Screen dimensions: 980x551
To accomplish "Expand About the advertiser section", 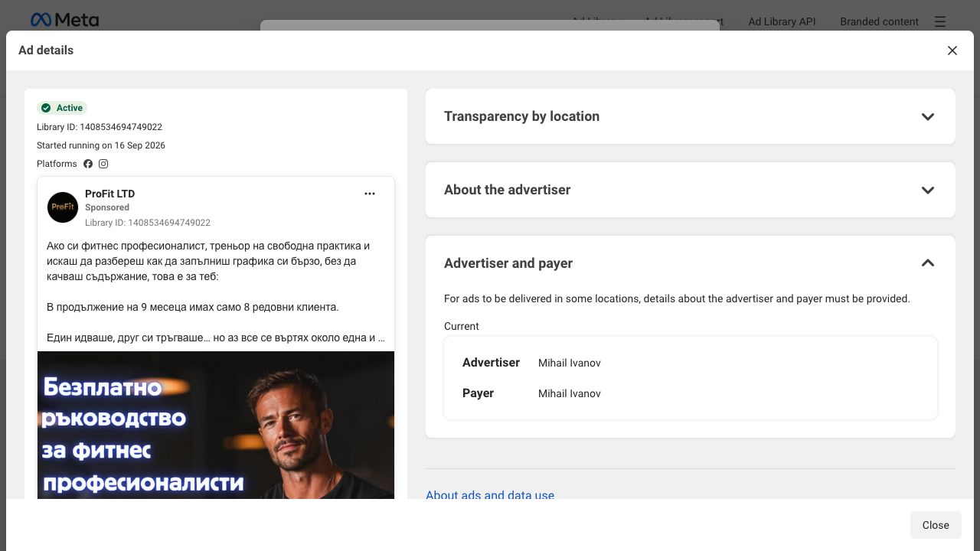I will point(928,190).
